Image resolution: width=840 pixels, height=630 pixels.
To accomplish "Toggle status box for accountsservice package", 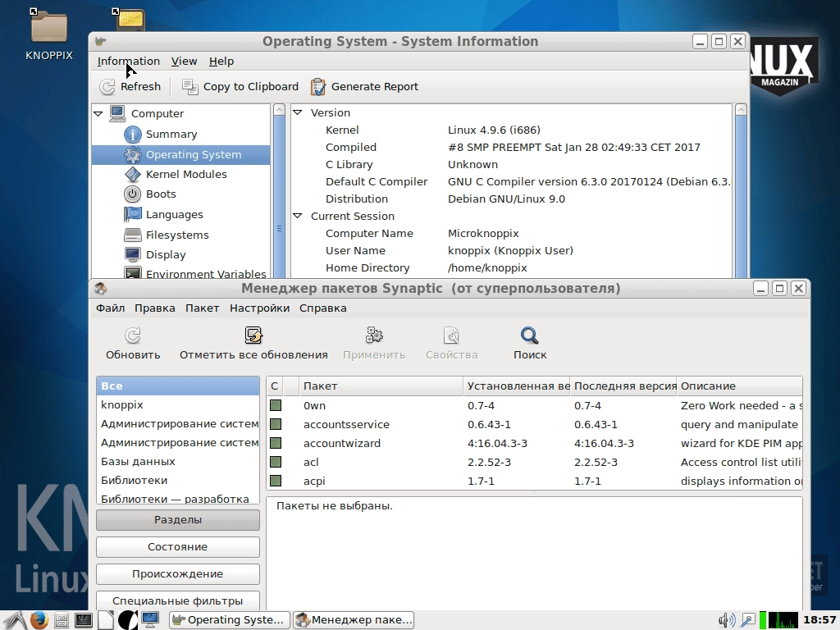I will [x=276, y=424].
